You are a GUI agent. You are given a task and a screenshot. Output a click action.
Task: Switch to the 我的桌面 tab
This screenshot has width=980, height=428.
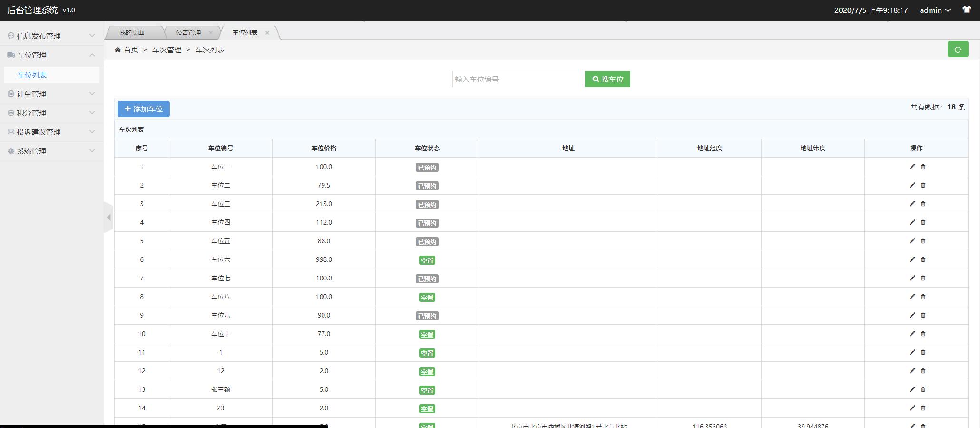132,32
